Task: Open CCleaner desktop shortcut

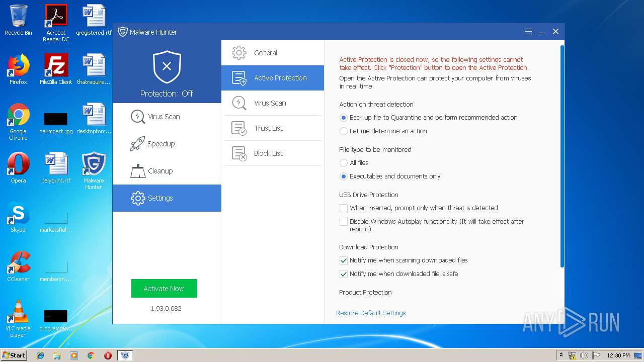Action: click(18, 266)
